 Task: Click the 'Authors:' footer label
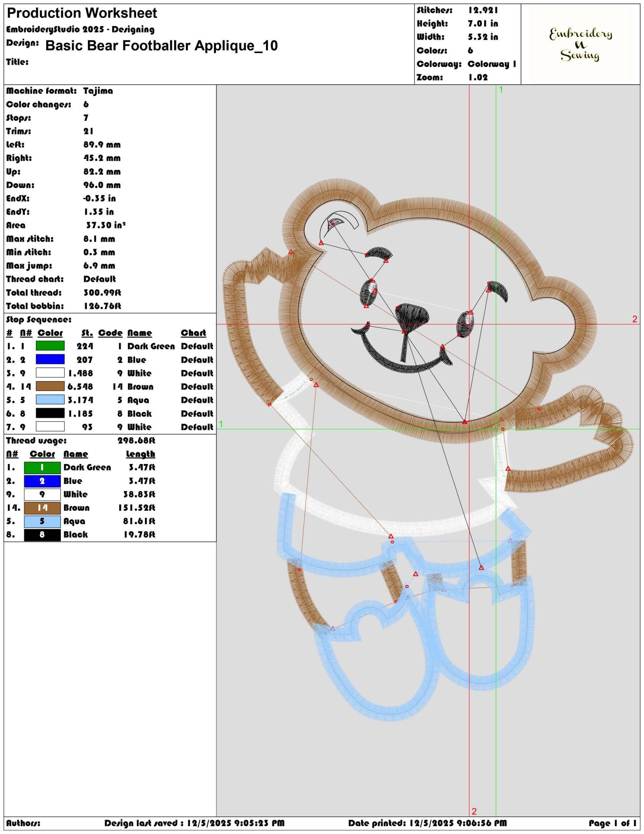(x=23, y=823)
